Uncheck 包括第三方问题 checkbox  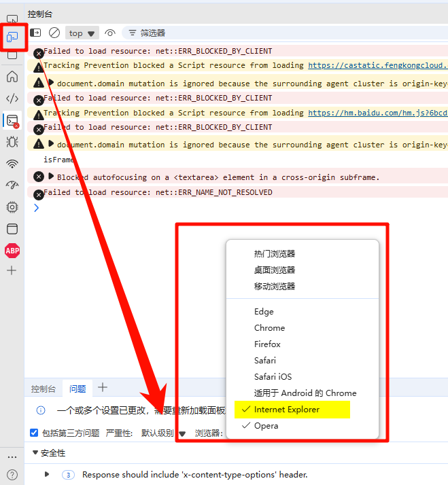(34, 433)
